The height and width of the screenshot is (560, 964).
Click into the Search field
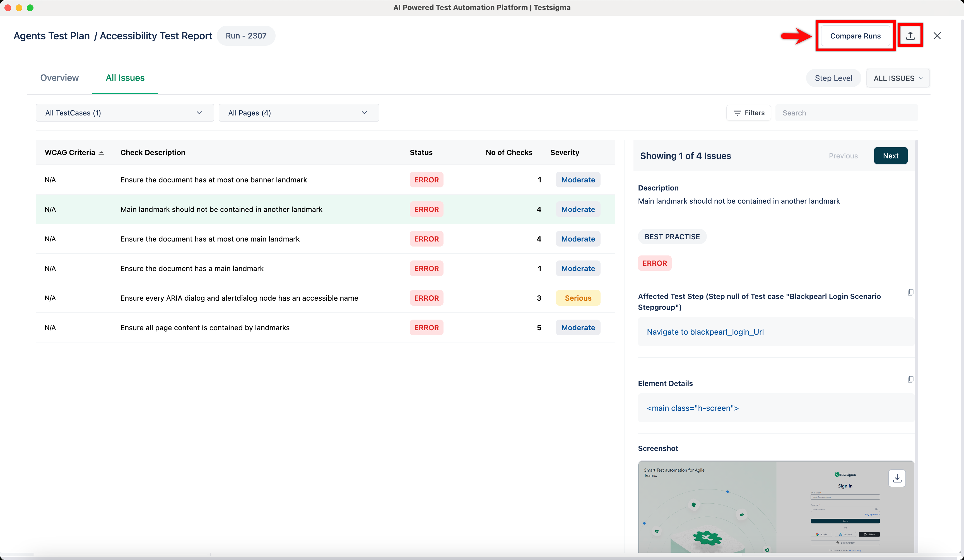[x=846, y=113]
